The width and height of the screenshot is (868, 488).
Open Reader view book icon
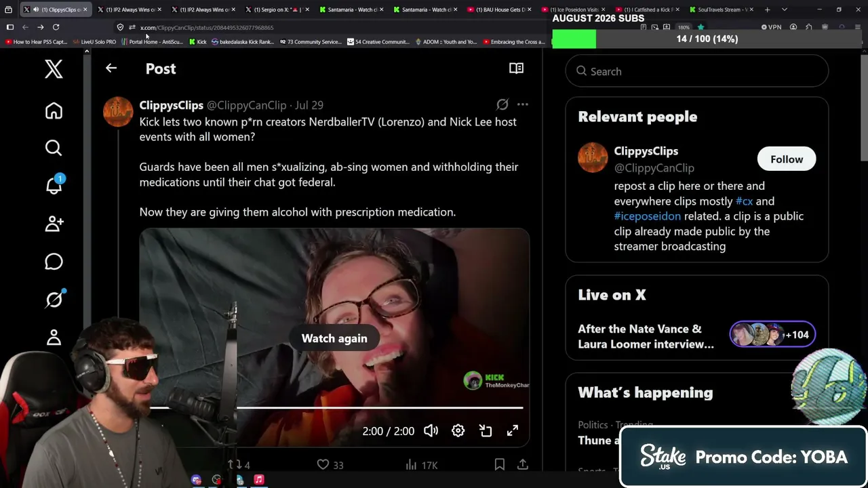516,68
